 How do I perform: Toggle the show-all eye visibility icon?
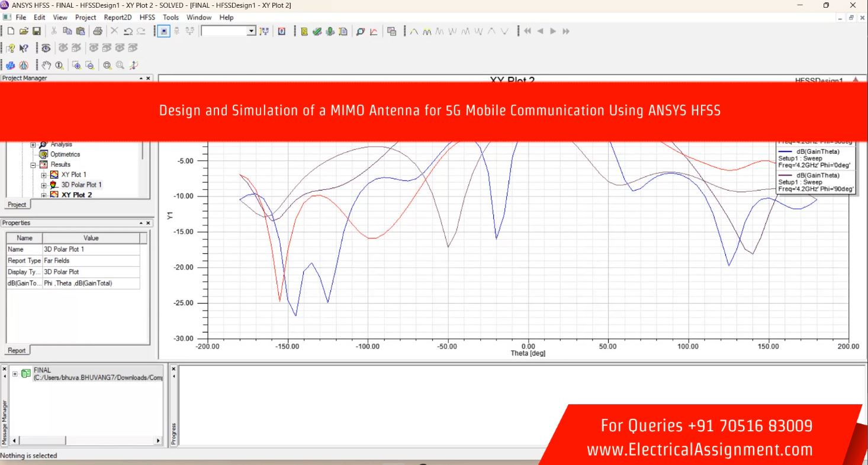click(46, 49)
